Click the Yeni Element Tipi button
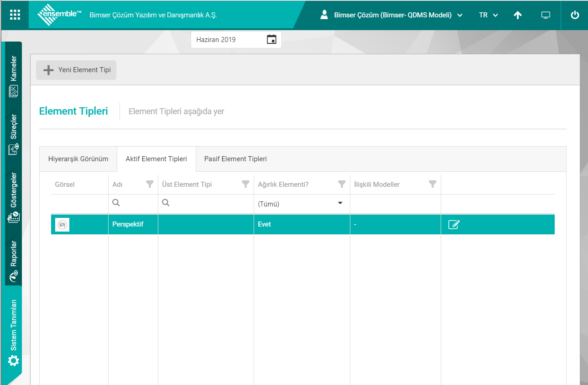The height and width of the screenshot is (385, 588). [76, 70]
